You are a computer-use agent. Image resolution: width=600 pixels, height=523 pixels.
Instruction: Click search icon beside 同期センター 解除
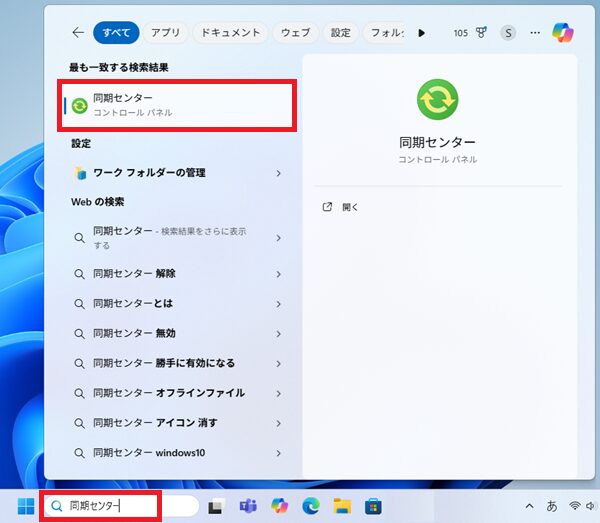[79, 274]
